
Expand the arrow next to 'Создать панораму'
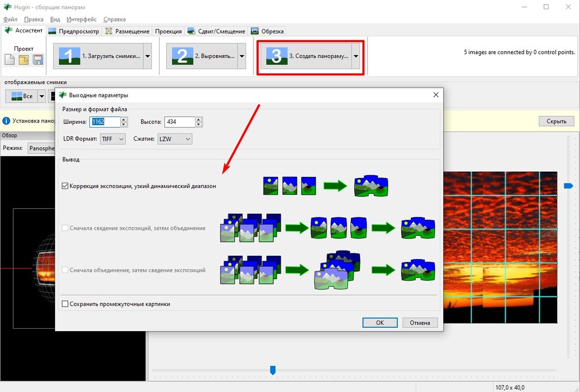point(355,56)
